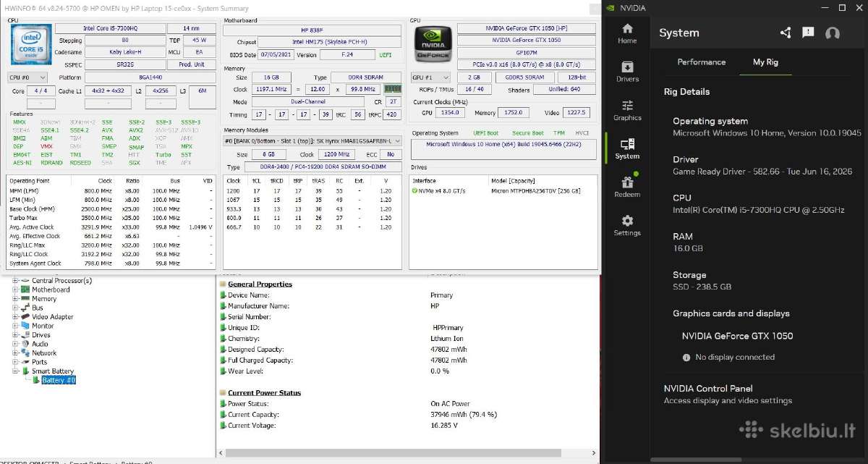Click the 37946 mWh (79.4 %) value
This screenshot has height=464, width=868.
[464, 415]
